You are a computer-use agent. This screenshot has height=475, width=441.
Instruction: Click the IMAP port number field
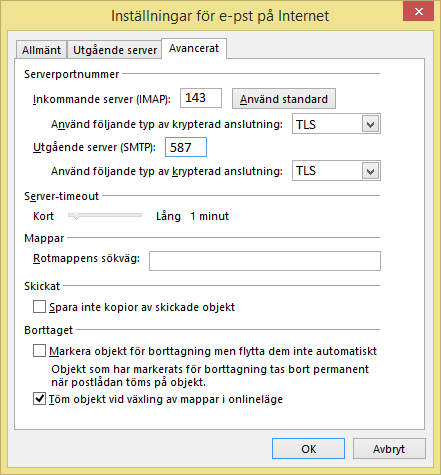pyautogui.click(x=201, y=98)
